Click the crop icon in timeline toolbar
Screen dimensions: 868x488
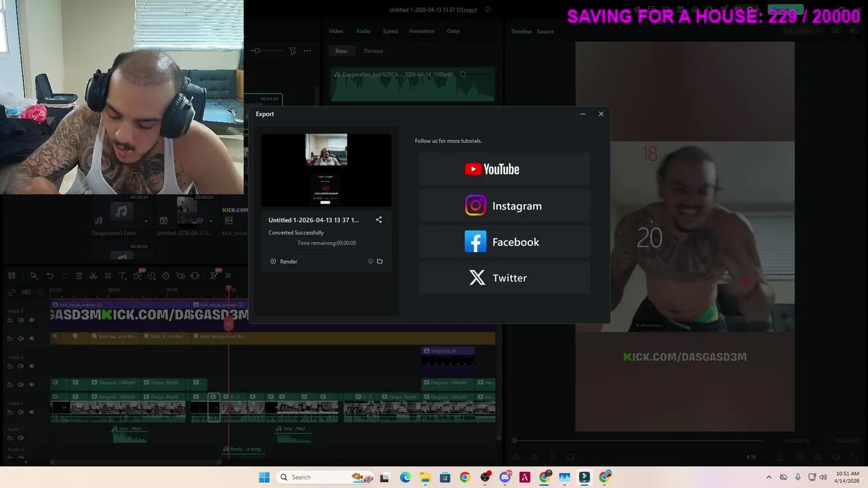(108, 276)
